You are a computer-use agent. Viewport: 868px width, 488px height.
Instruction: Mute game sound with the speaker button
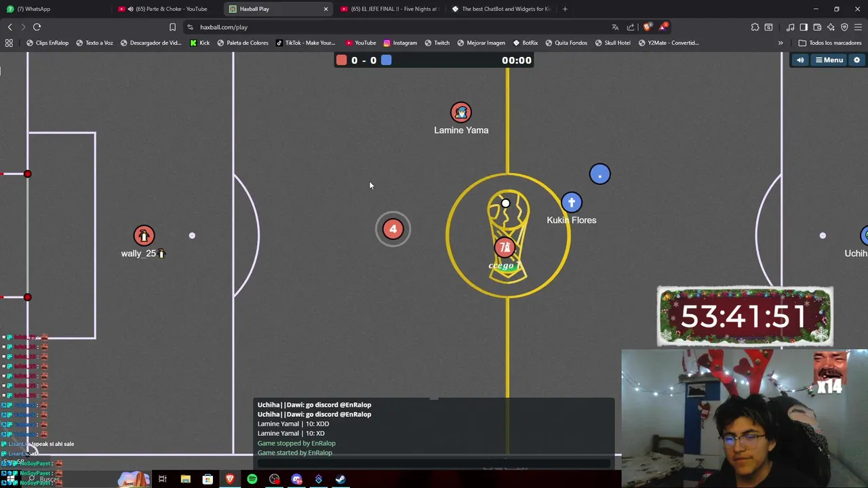pos(800,60)
